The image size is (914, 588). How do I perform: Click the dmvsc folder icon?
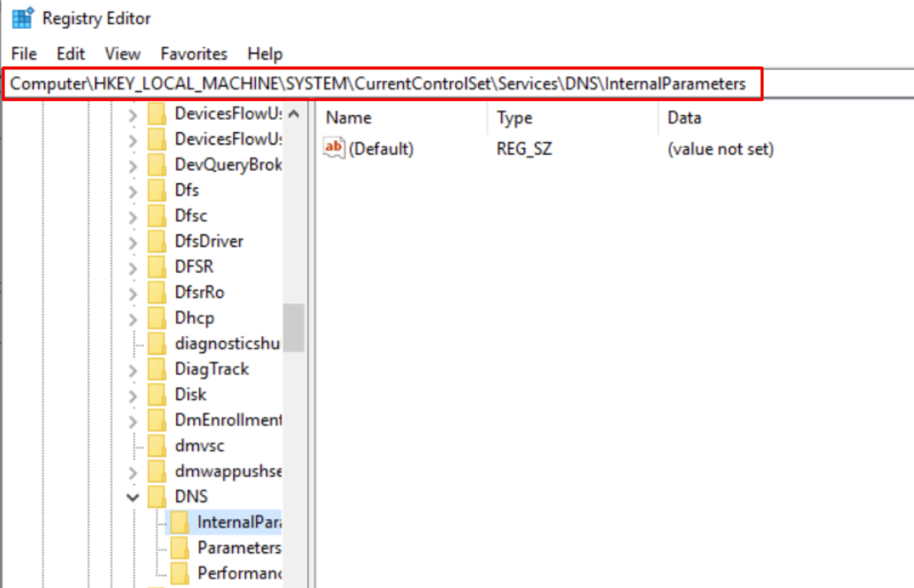click(x=157, y=446)
